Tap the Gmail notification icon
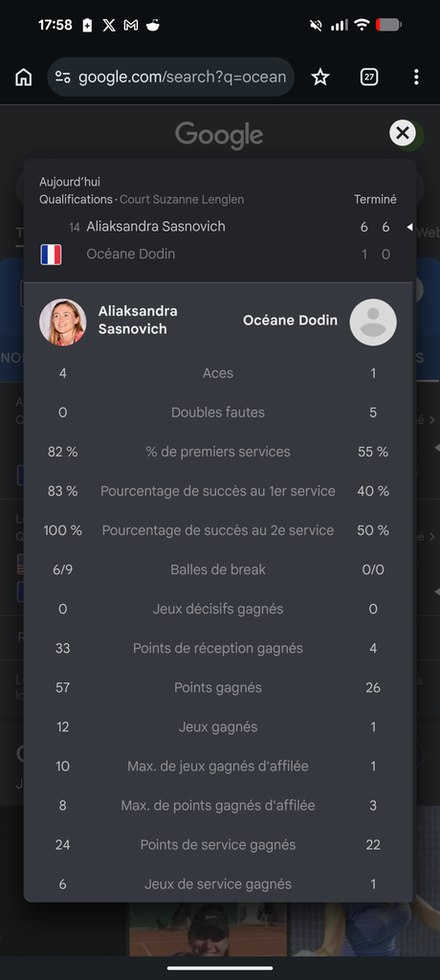The width and height of the screenshot is (440, 980). tap(131, 26)
